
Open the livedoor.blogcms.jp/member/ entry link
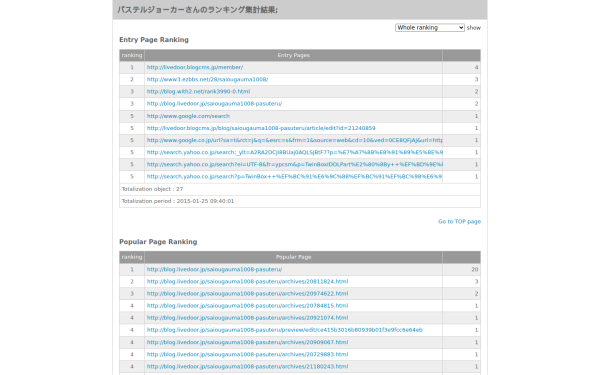195,67
